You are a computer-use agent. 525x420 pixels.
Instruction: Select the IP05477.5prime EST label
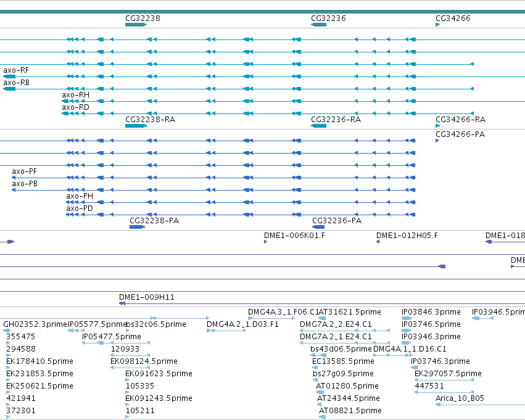click(112, 336)
